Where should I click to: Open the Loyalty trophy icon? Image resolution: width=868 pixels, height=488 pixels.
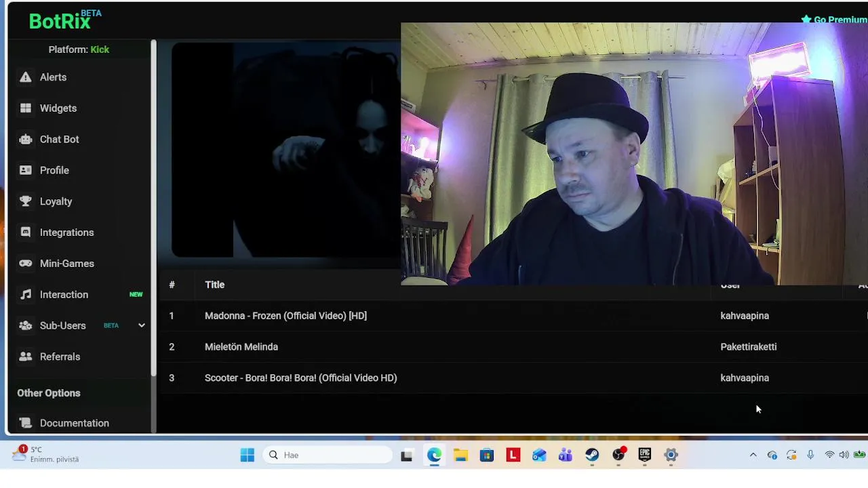coord(26,201)
